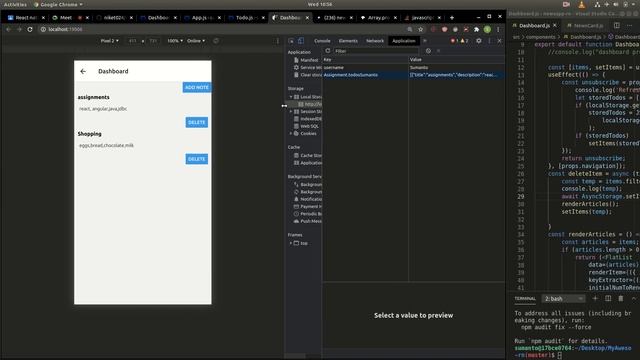Image resolution: width=640 pixels, height=360 pixels.
Task: Open the Chrome zoom magnifier icon
Action: pos(410,29)
